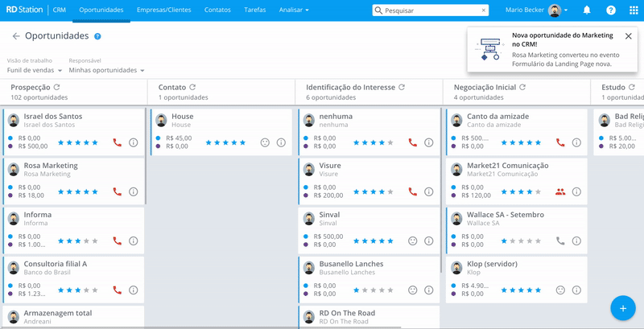
Task: Expand the Minhas oportunidades dropdown
Action: pos(107,70)
